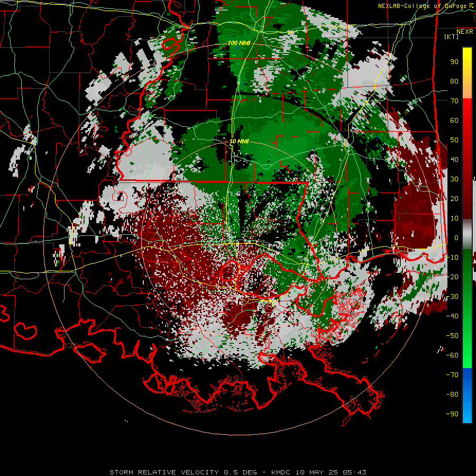Image resolution: width=476 pixels, height=476 pixels.
Task: Select the -80 scale value
Action: click(x=452, y=395)
